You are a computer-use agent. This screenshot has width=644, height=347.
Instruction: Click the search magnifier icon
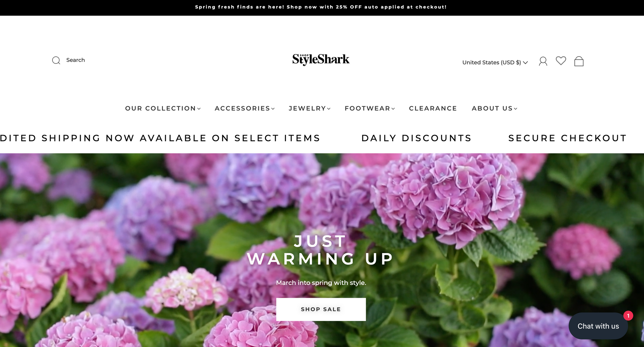(56, 60)
